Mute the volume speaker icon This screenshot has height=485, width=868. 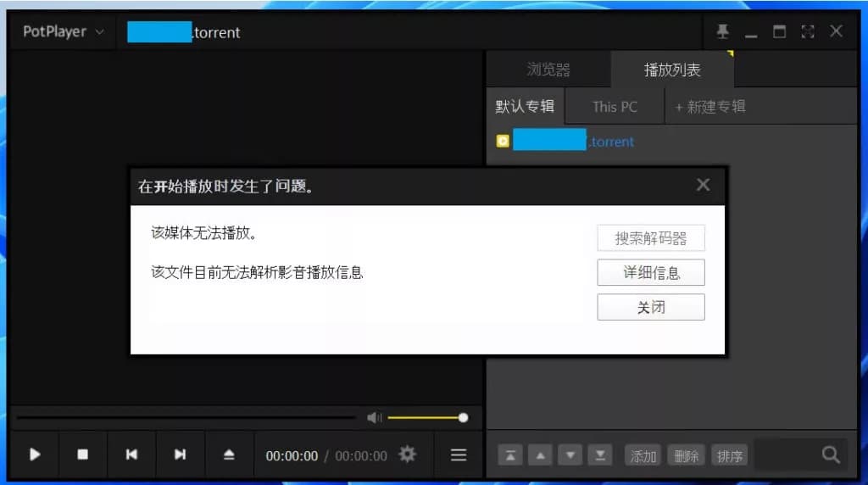374,417
